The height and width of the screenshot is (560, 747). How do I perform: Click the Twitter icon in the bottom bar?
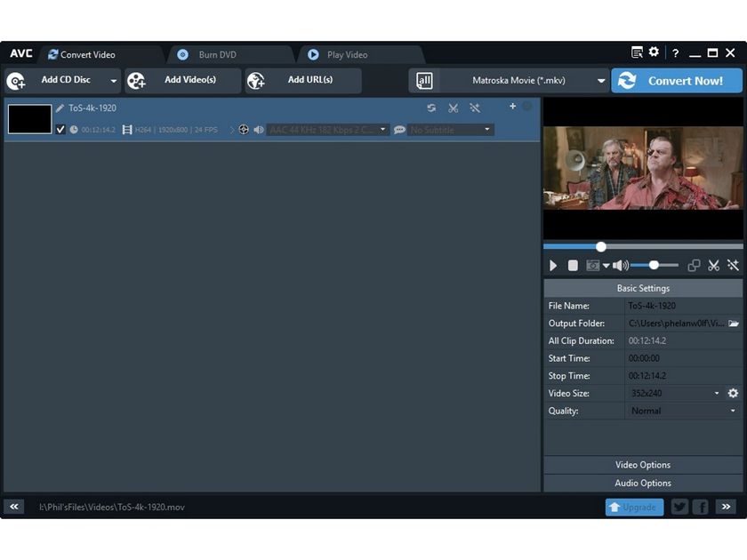tap(679, 507)
